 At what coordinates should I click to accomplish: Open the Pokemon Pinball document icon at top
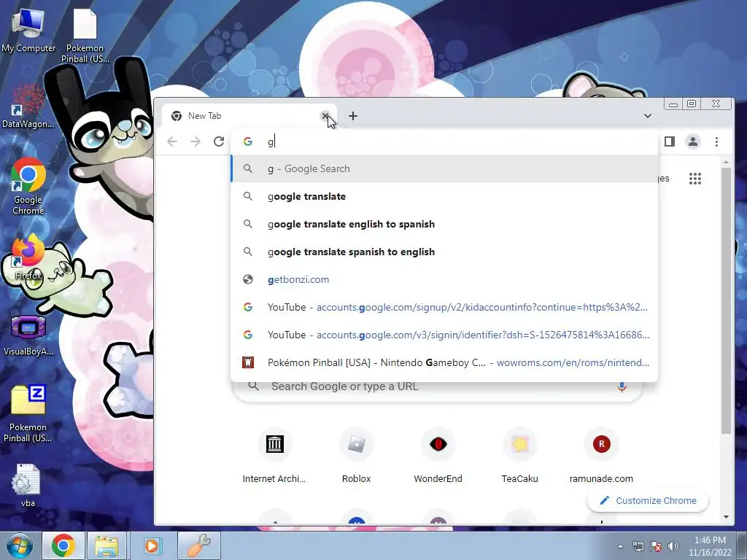(85, 35)
